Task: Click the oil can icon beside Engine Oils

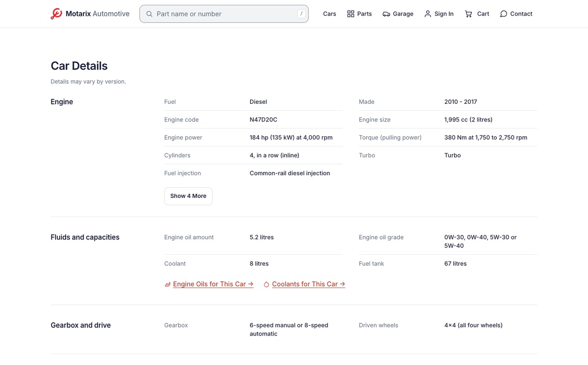Action: click(168, 284)
